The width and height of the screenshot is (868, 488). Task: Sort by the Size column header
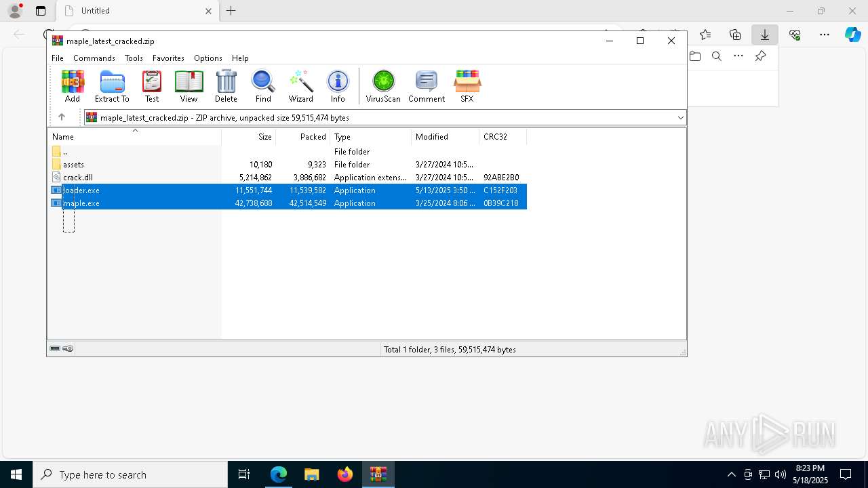pyautogui.click(x=249, y=136)
